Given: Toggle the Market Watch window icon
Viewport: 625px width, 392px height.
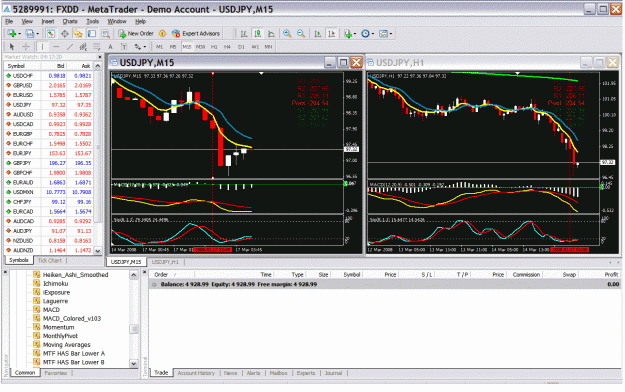Looking at the screenshot, I should 51,33.
